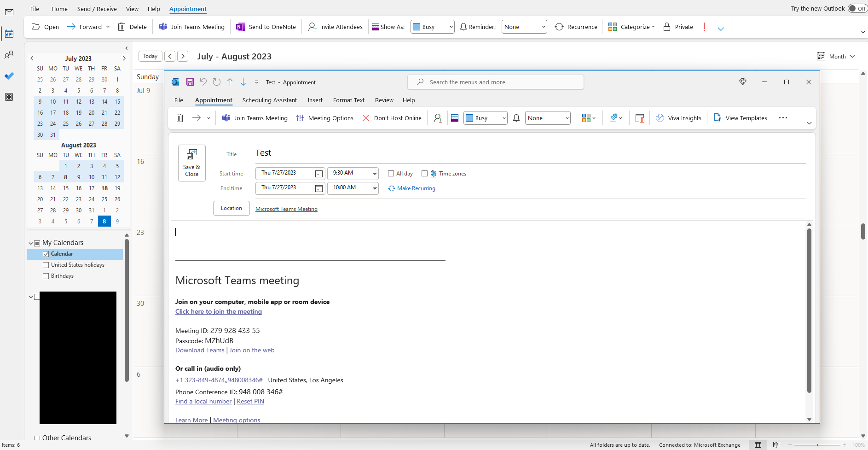Click the Coming Soon diamond icon
Image resolution: width=868 pixels, height=450 pixels.
tap(742, 82)
